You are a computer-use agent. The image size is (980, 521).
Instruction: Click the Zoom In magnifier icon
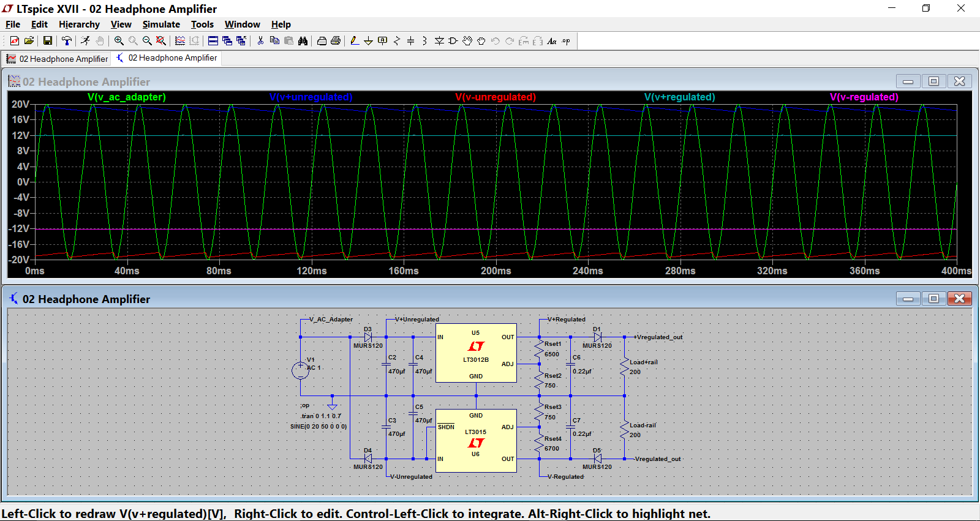tap(119, 41)
